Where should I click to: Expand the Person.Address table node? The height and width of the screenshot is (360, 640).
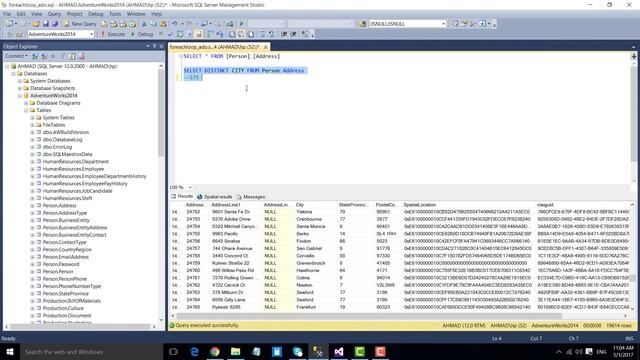[33, 206]
